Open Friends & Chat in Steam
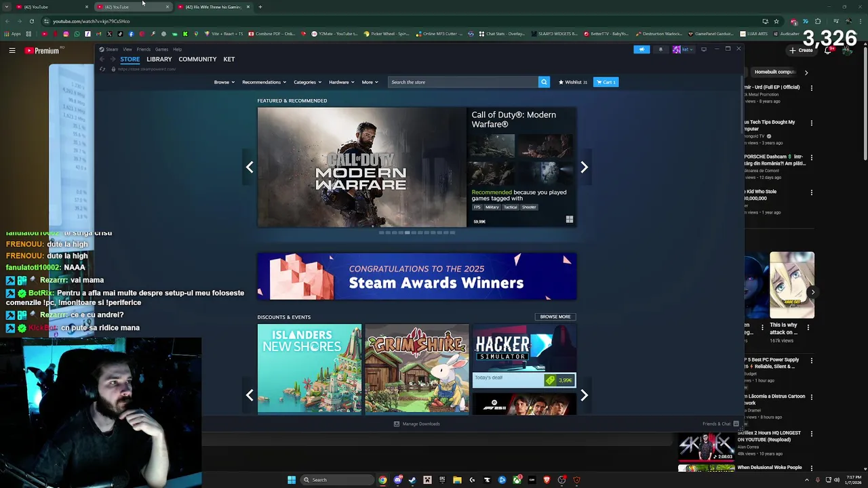This screenshot has height=488, width=868. pos(720,424)
